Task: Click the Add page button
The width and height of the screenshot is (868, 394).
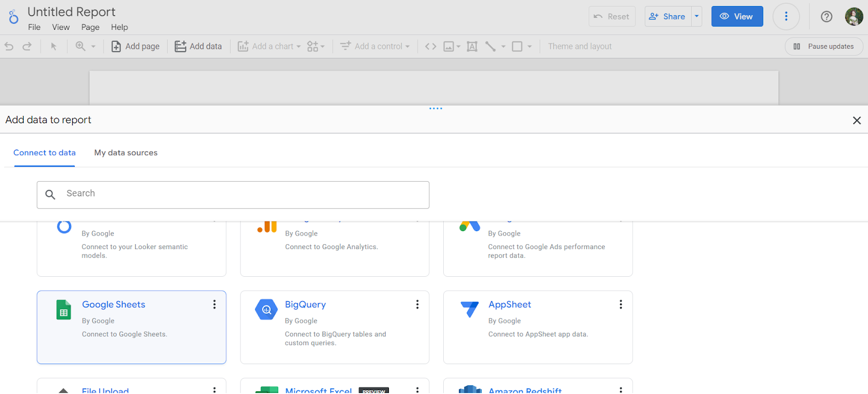Action: (136, 47)
